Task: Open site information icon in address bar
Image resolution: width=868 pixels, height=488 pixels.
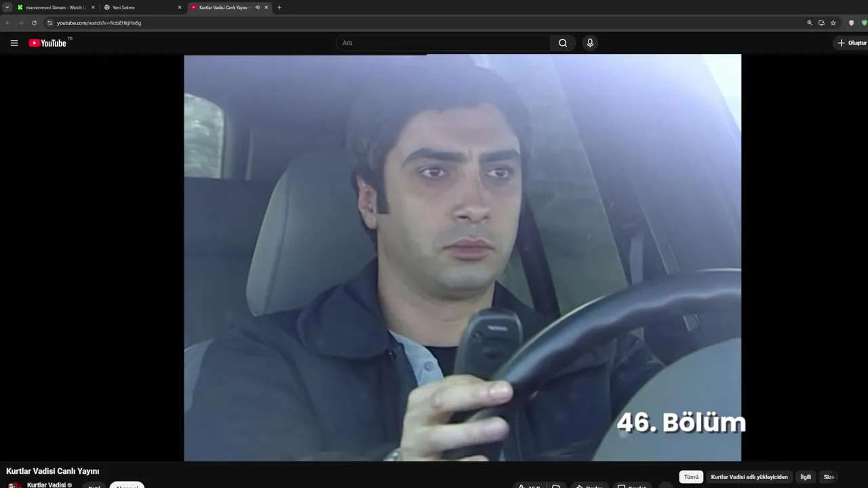Action: (x=50, y=23)
